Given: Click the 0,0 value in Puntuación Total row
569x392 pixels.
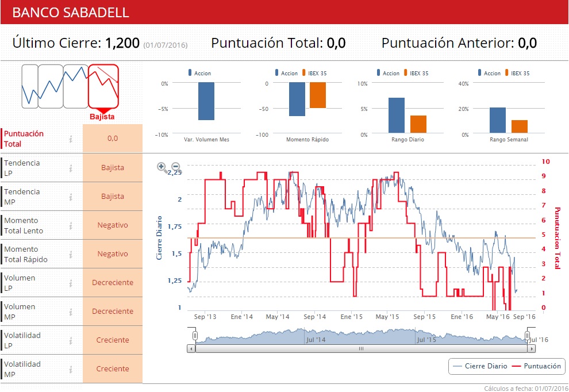Looking at the screenshot, I should click(x=113, y=139).
